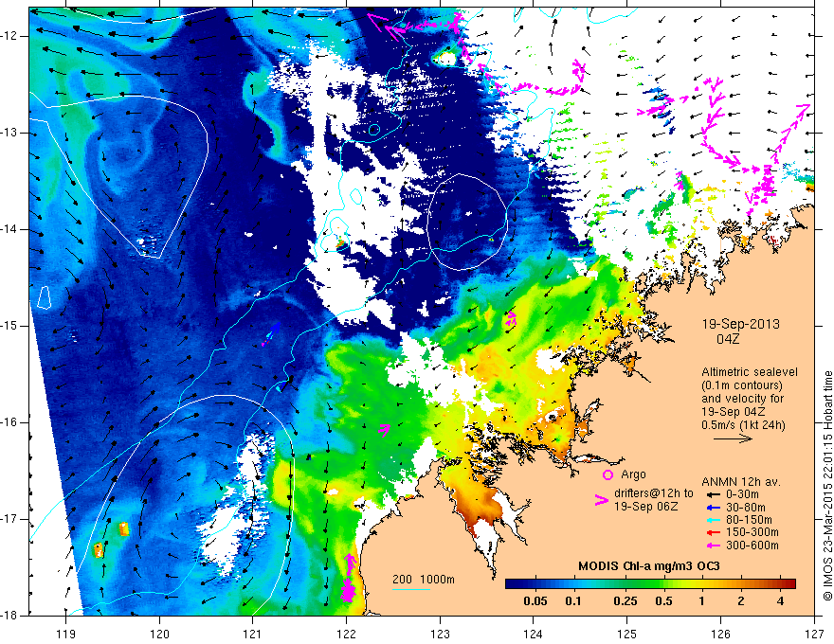Image resolution: width=834 pixels, height=644 pixels.
Task: Click the '0-30m' depth label
Action: [742, 494]
